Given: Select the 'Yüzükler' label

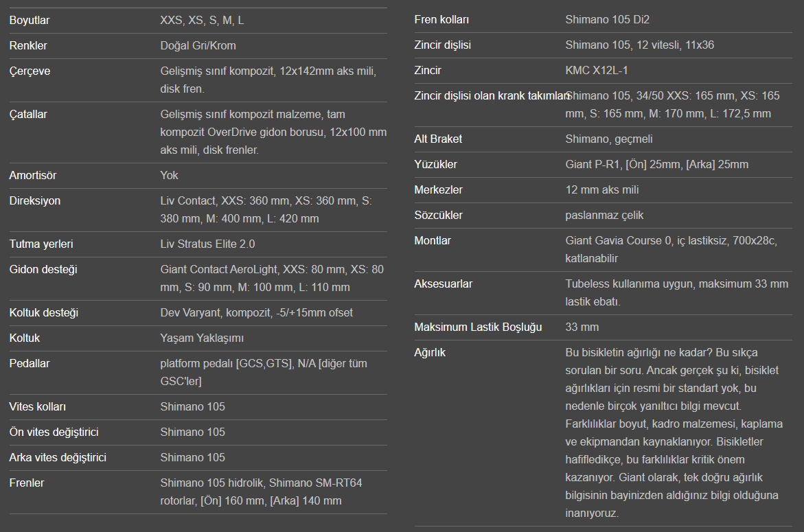Looking at the screenshot, I should [436, 165].
